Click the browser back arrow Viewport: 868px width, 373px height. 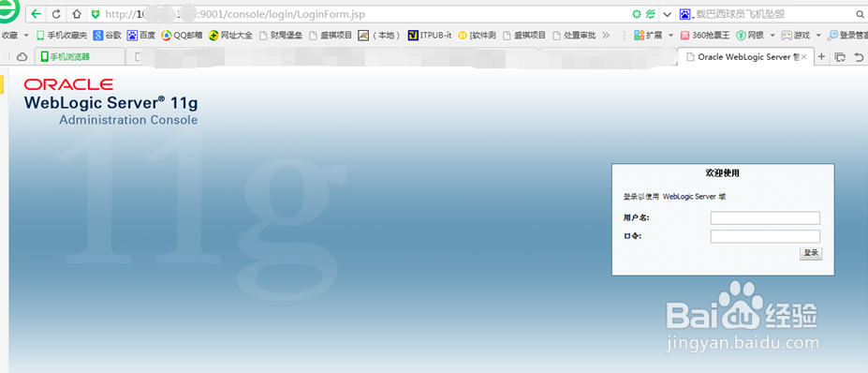[36, 14]
